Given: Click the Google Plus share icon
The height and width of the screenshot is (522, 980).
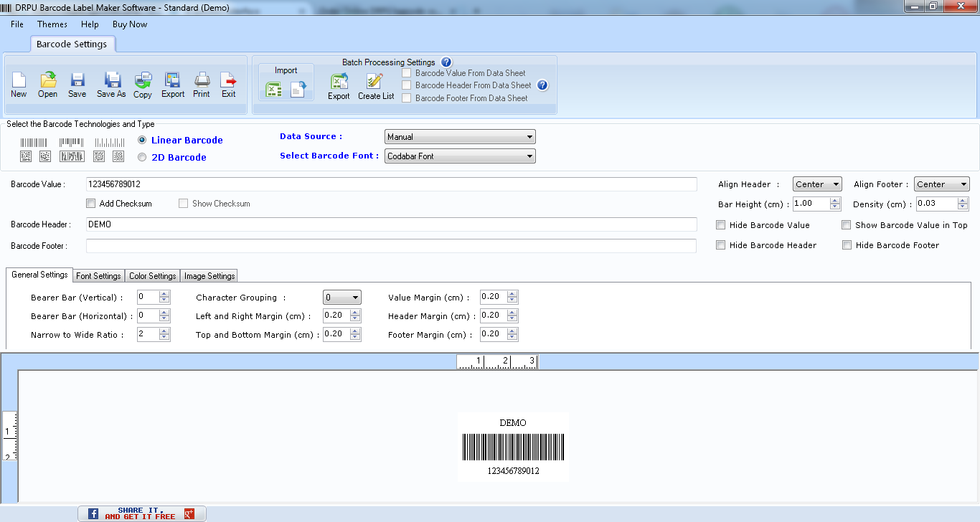Looking at the screenshot, I should [x=189, y=513].
